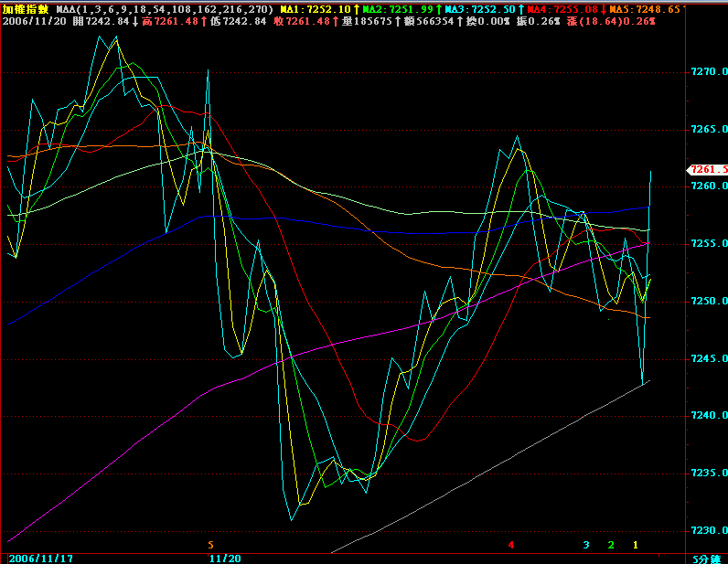Click the 7270.0 price axis label
728x564 pixels.
click(707, 71)
